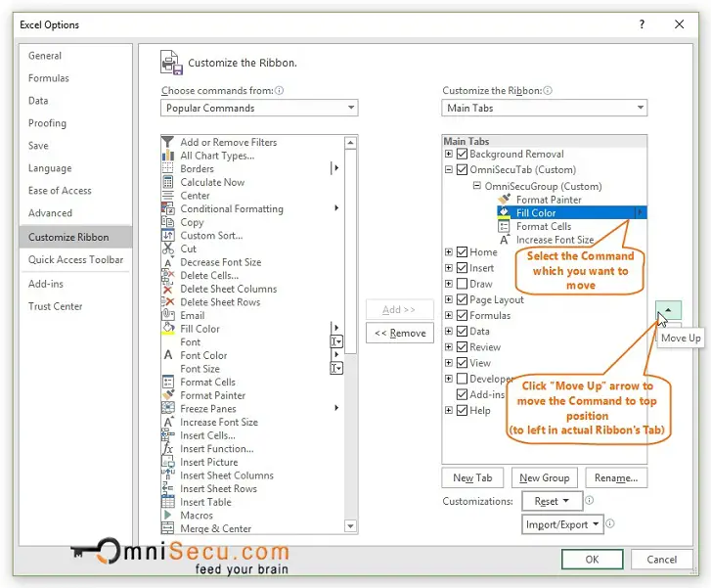Viewport: 711px width, 588px height.
Task: Click the Move Up arrow button
Action: pyautogui.click(x=668, y=310)
